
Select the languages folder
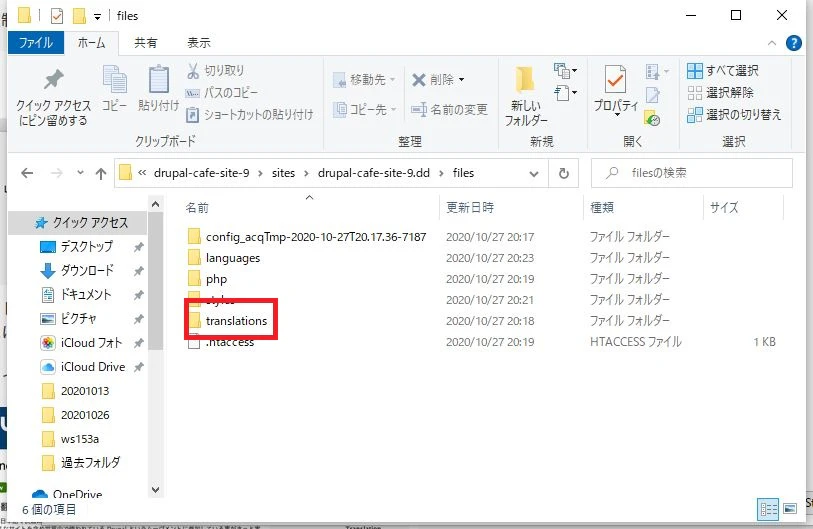pyautogui.click(x=224, y=258)
